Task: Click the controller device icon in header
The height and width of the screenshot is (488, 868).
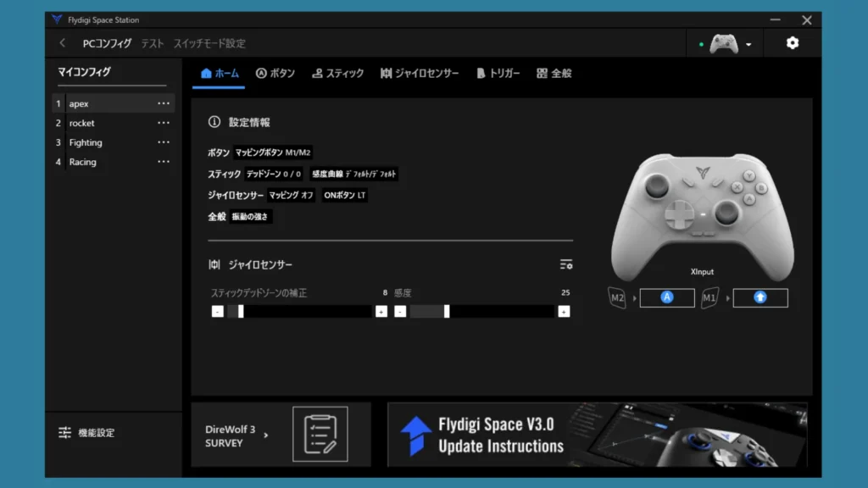Action: (x=724, y=44)
